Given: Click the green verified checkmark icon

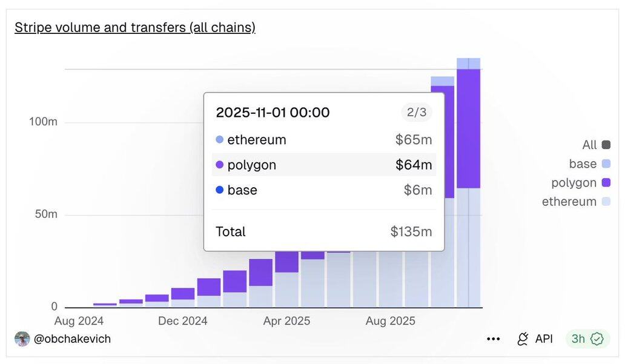Looking at the screenshot, I should tap(597, 339).
